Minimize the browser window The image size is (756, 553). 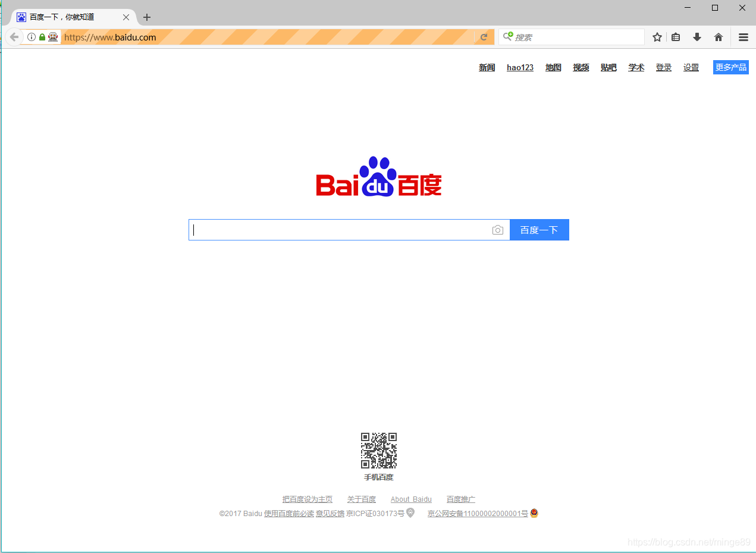tap(688, 8)
